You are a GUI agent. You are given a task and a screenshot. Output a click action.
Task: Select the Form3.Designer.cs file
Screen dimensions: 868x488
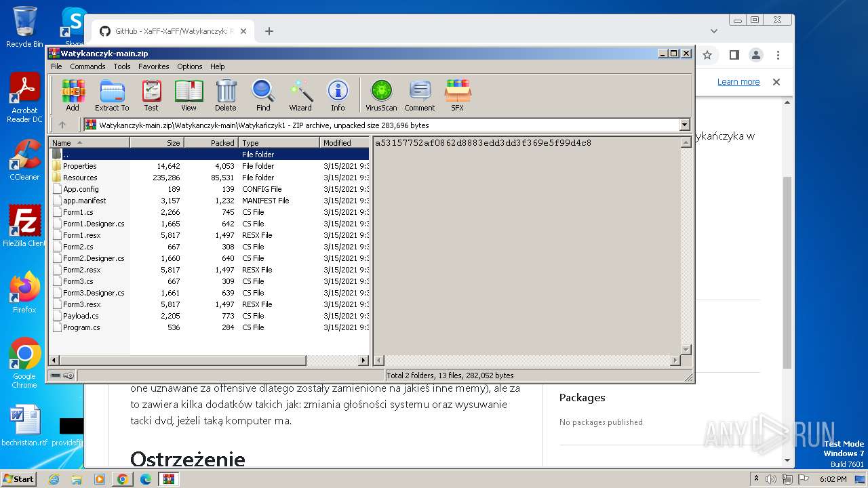pyautogui.click(x=209, y=293)
